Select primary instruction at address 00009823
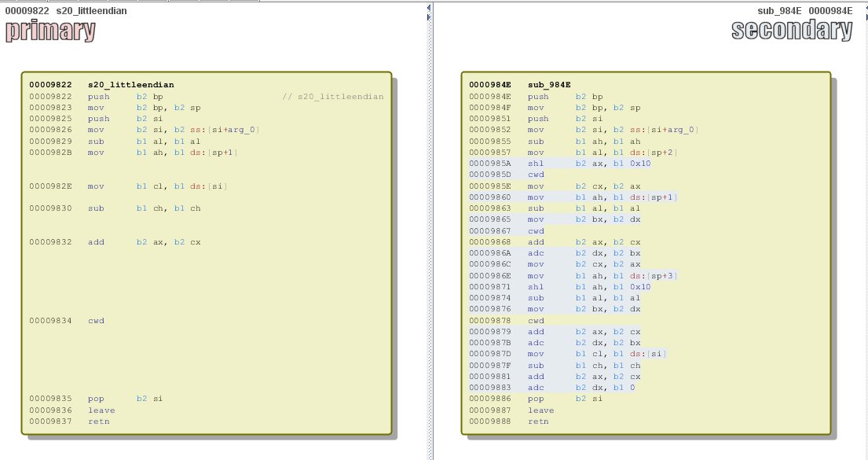The image size is (868, 460). 115,108
